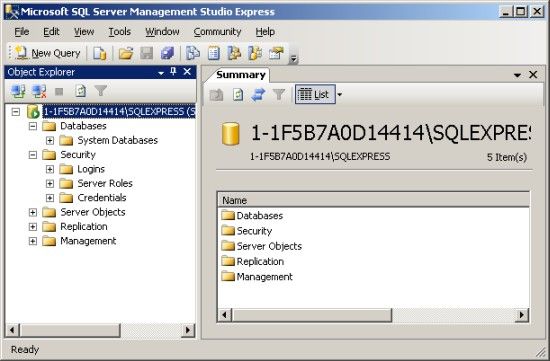The width and height of the screenshot is (550, 361).
Task: Click the Synchronize arrows icon in Summary
Action: (258, 94)
